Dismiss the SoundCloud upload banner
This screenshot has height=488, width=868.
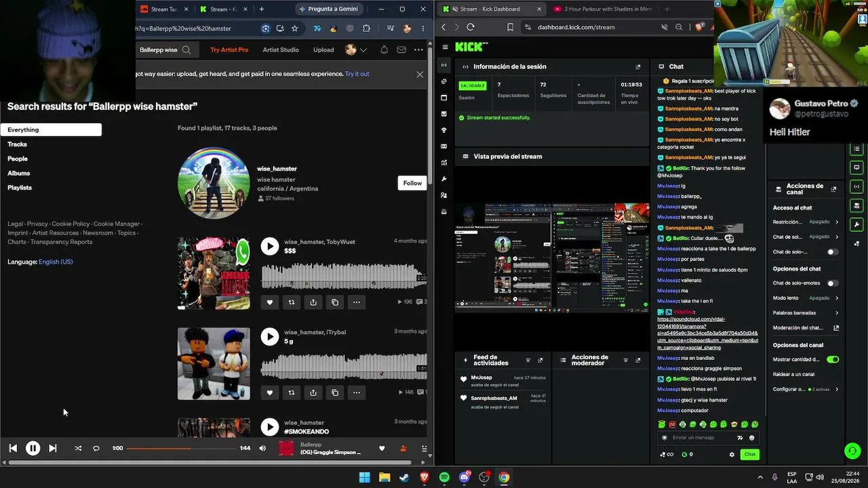pyautogui.click(x=420, y=75)
